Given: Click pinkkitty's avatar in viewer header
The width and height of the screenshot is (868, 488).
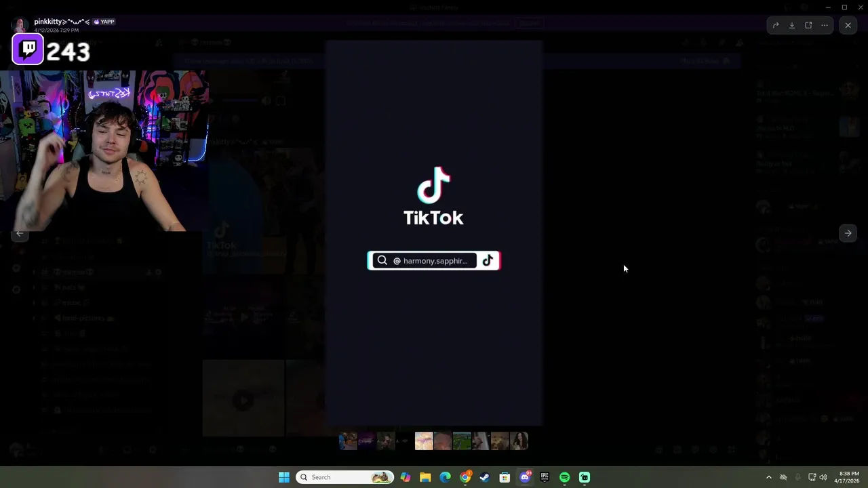Looking at the screenshot, I should pos(20,25).
